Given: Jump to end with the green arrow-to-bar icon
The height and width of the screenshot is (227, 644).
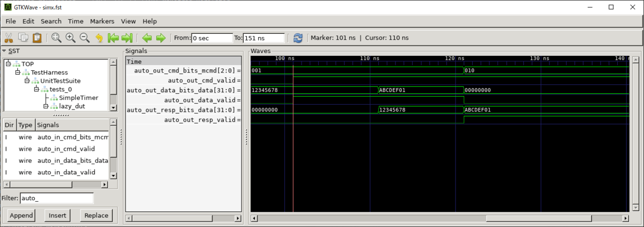Looking at the screenshot, I should click(127, 38).
